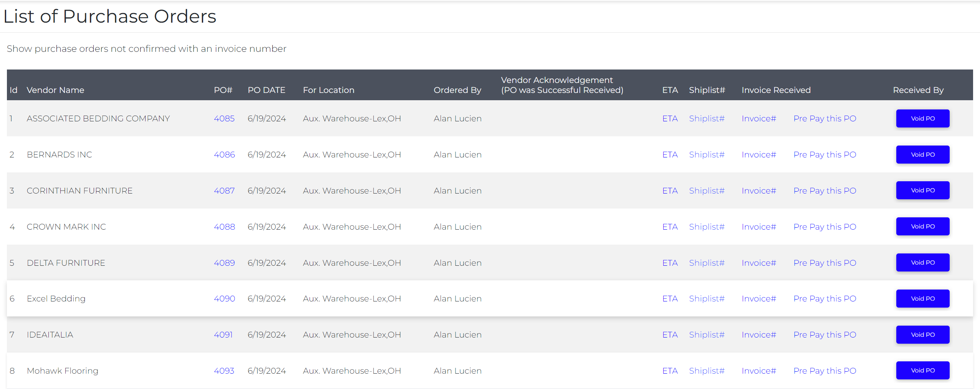Click the PO DATE column header
The height and width of the screenshot is (389, 980).
coord(267,90)
